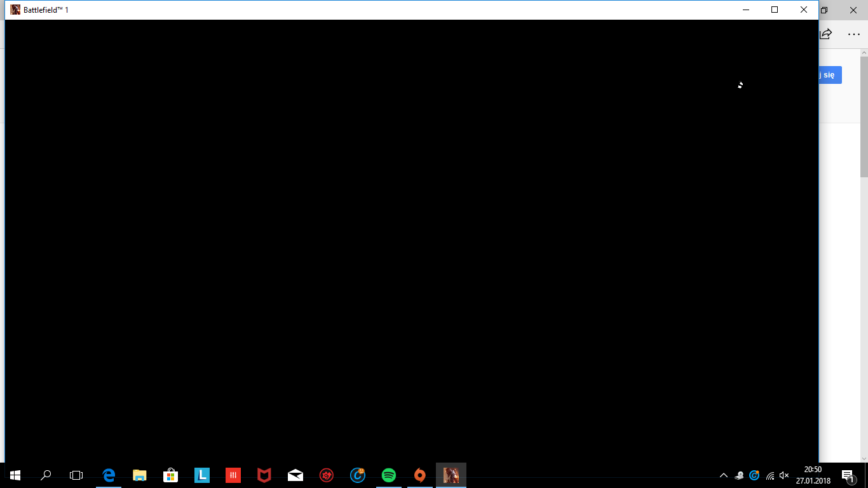Show hidden system tray icons
868x488 pixels.
tap(723, 475)
